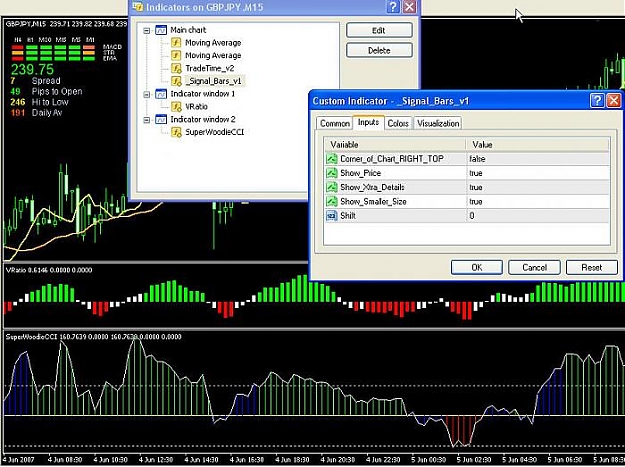Screen dimensions: 625x467
Task: Click the Spread label on chart
Action: point(46,81)
